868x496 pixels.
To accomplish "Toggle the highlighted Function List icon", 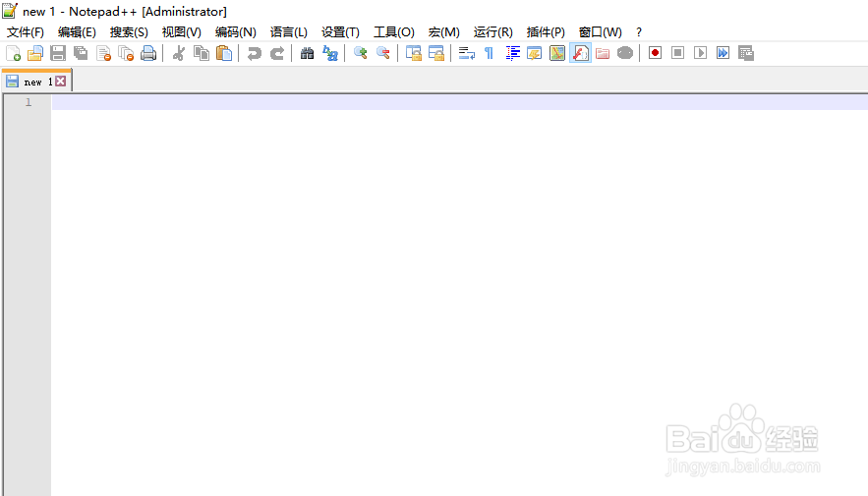I will pyautogui.click(x=580, y=53).
